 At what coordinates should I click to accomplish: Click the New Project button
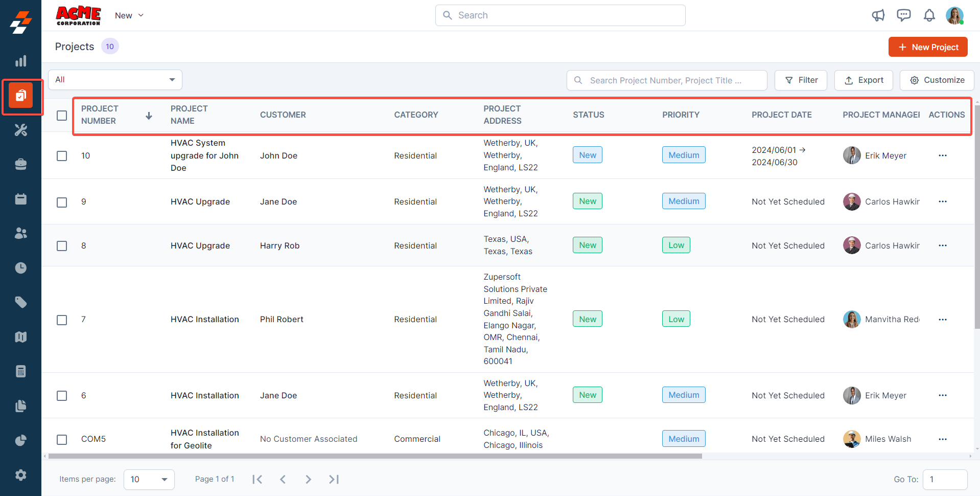[927, 47]
